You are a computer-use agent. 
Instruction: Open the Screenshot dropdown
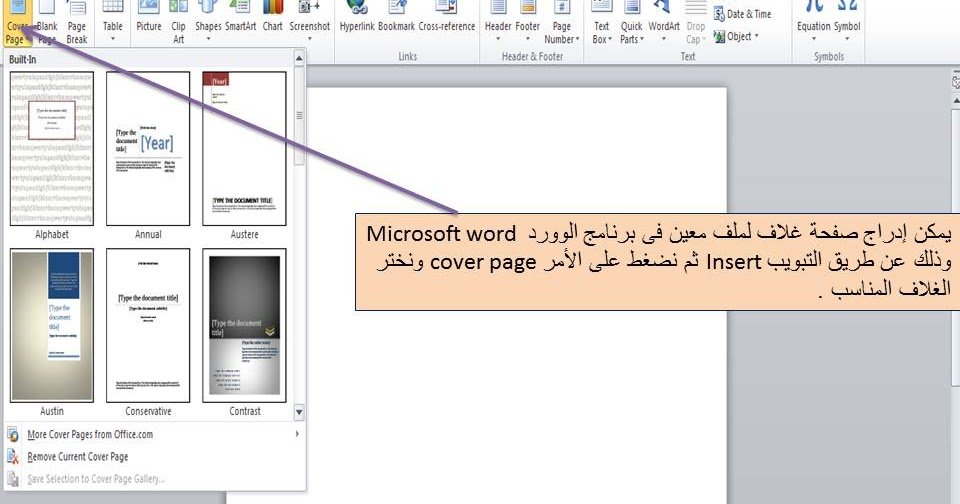coord(310,23)
